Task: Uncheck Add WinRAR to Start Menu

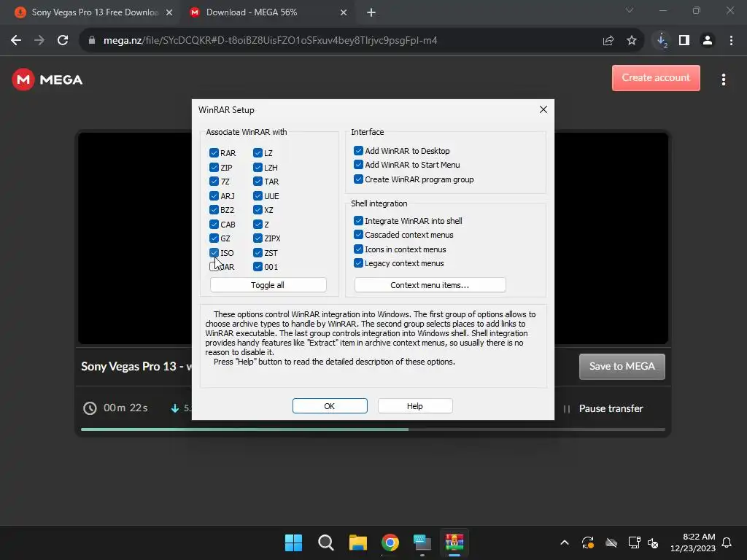Action: tap(358, 165)
